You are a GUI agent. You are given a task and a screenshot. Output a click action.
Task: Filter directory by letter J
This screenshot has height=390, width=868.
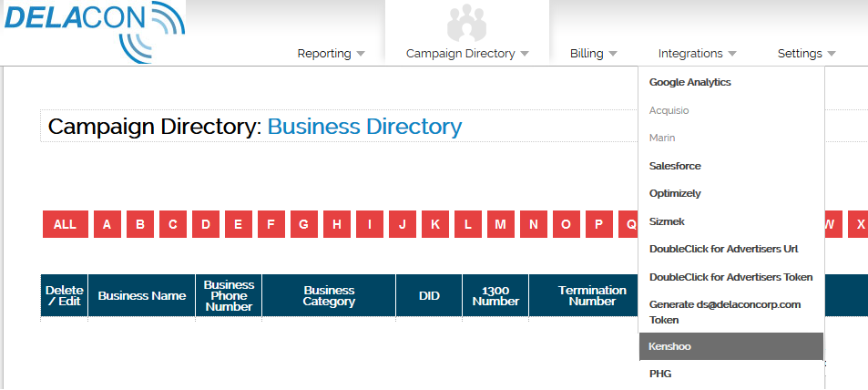403,224
